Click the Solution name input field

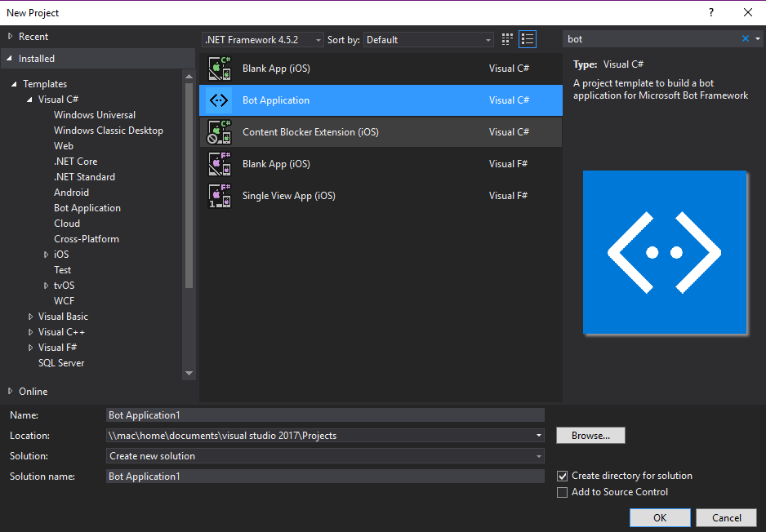tap(325, 477)
